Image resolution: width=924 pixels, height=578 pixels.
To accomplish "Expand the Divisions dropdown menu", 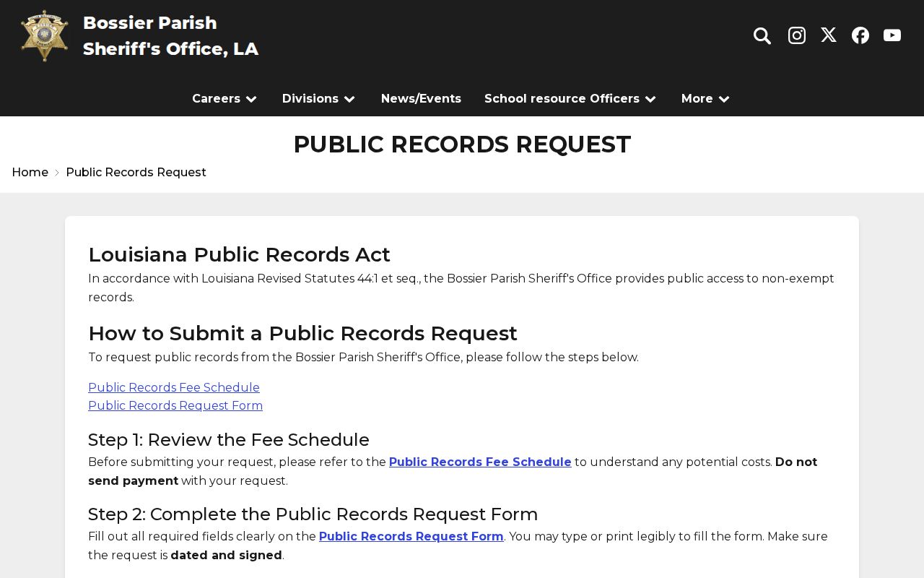I will click(x=319, y=99).
